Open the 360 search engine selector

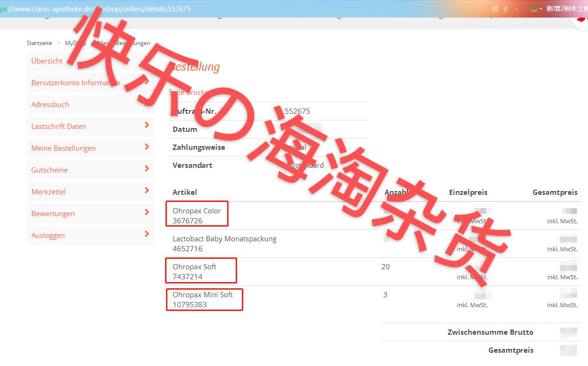pyautogui.click(x=536, y=9)
